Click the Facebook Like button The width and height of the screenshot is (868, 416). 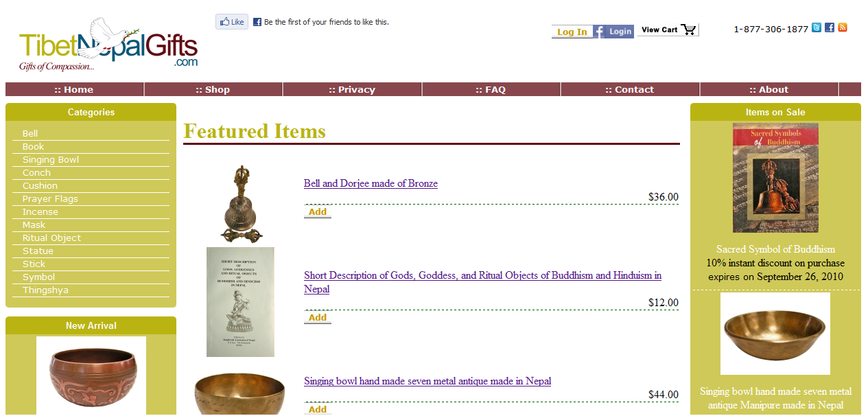[x=232, y=22]
